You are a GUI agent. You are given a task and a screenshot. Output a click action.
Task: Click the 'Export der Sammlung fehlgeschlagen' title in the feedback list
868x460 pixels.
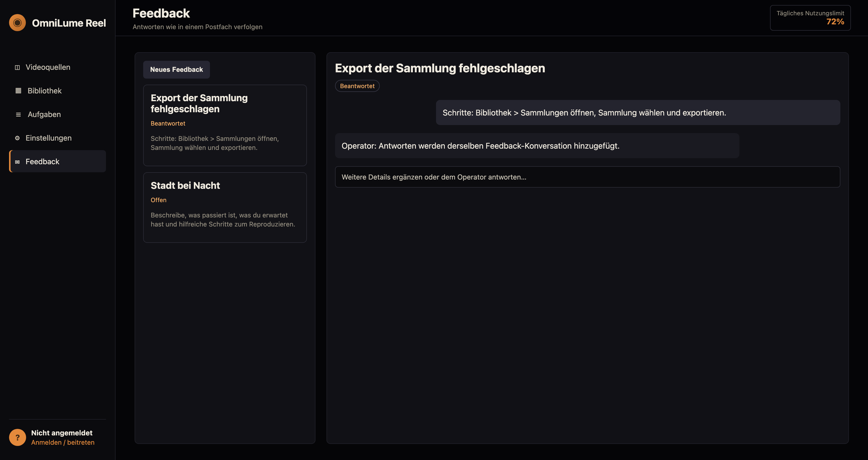[x=199, y=103]
